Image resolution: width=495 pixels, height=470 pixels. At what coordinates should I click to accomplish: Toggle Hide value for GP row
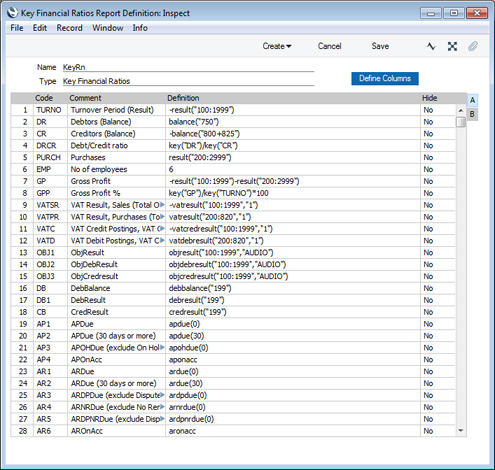(438, 181)
